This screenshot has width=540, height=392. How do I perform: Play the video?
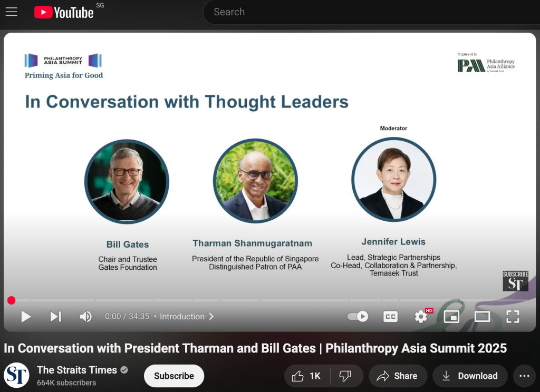tap(26, 316)
